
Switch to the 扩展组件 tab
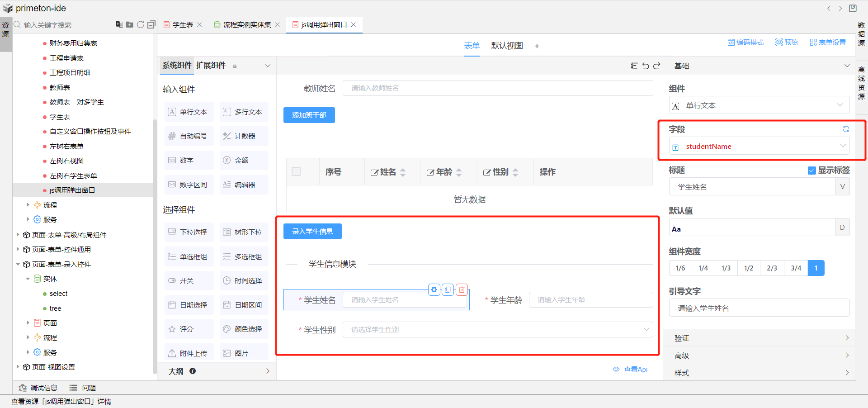point(211,66)
